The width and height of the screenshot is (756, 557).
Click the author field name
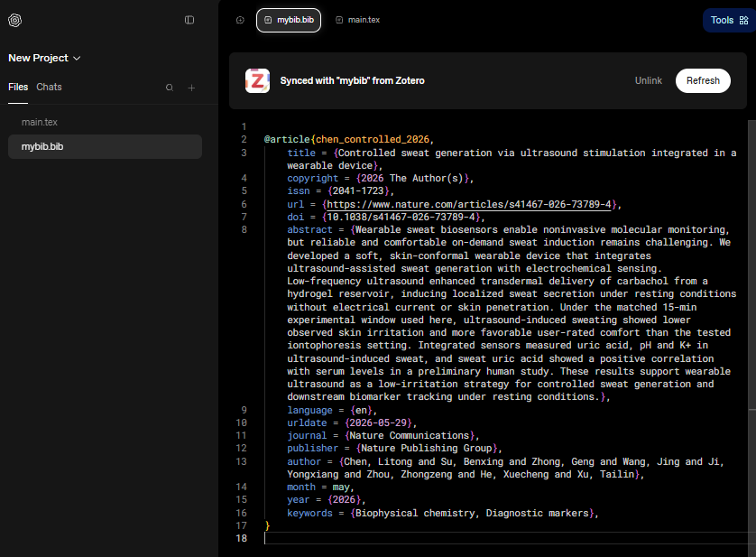(304, 462)
